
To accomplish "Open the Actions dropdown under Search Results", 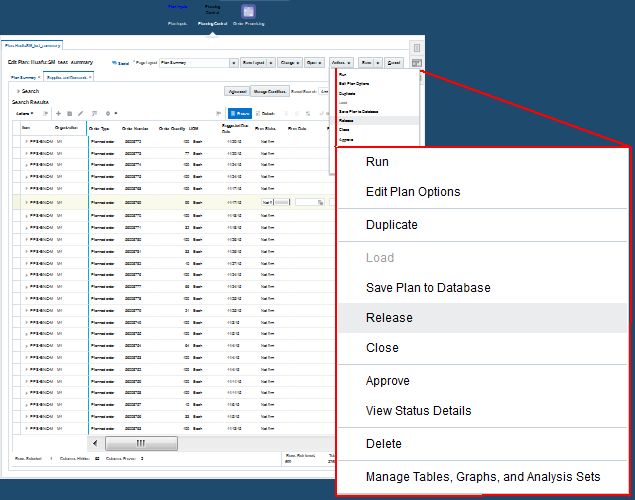I will [26, 113].
